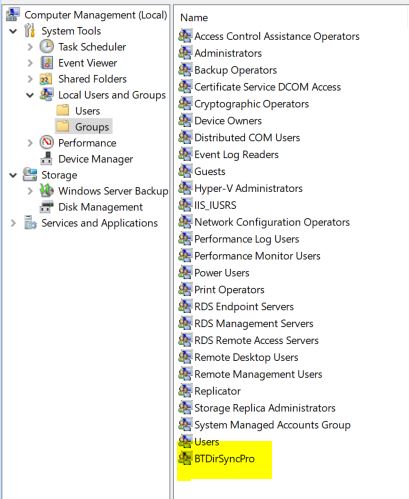Select Computer Management (Local) root node
The width and height of the screenshot is (409, 499).
pos(96,15)
